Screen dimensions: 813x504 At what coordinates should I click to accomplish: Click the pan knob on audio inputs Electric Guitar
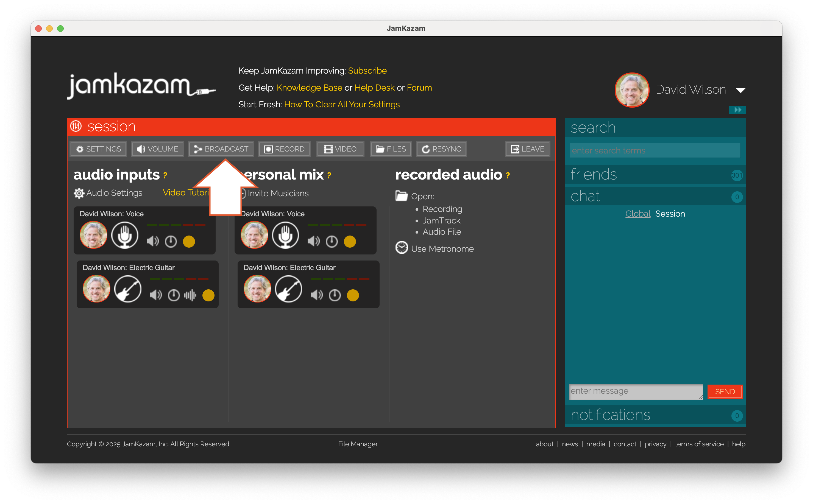(173, 295)
